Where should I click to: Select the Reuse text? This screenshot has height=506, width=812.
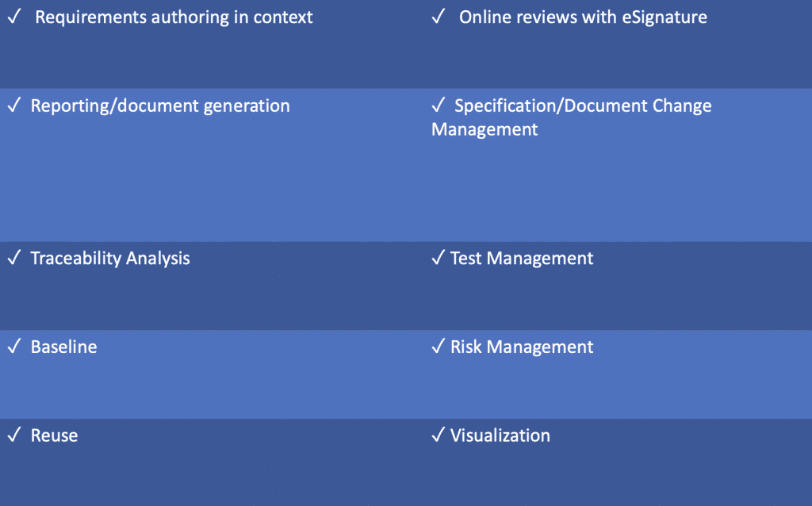click(55, 435)
